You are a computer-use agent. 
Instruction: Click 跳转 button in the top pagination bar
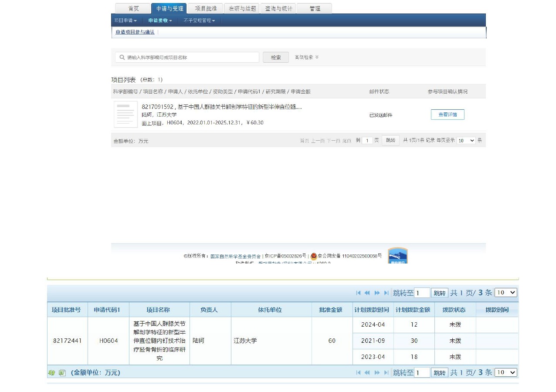click(440, 293)
